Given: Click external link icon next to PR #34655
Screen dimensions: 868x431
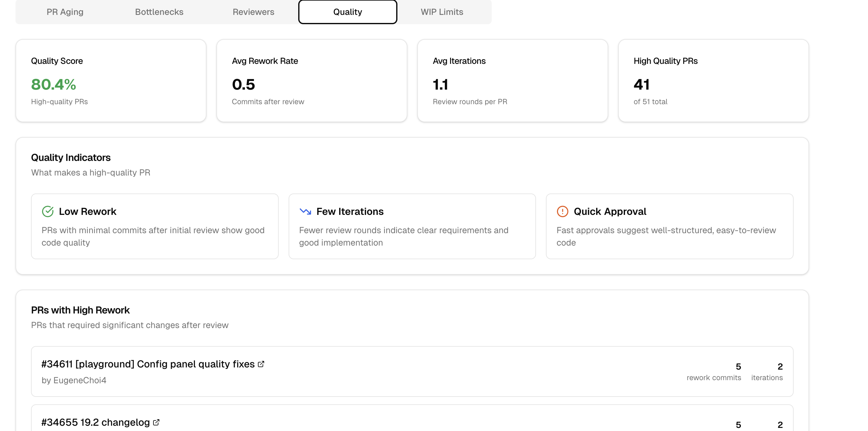Looking at the screenshot, I should tap(156, 422).
